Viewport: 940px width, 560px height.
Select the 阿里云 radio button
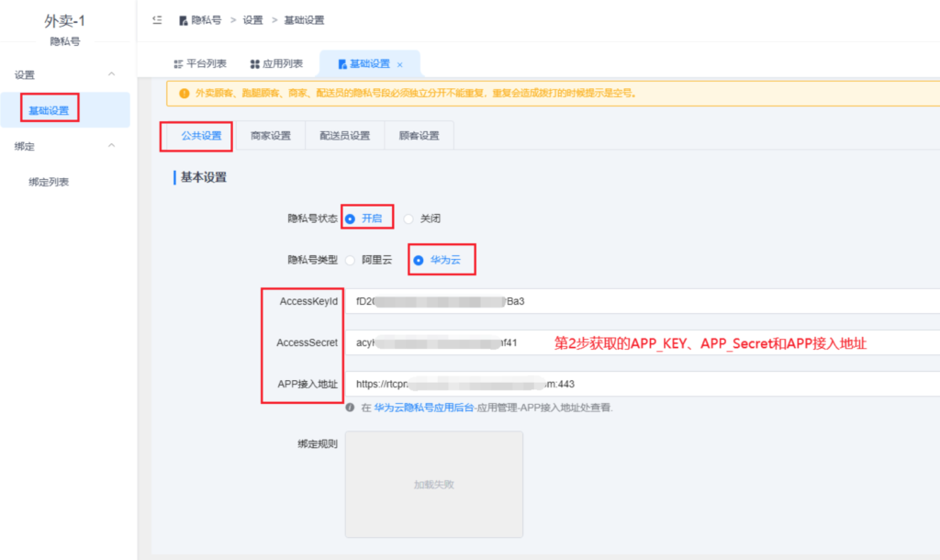(352, 259)
